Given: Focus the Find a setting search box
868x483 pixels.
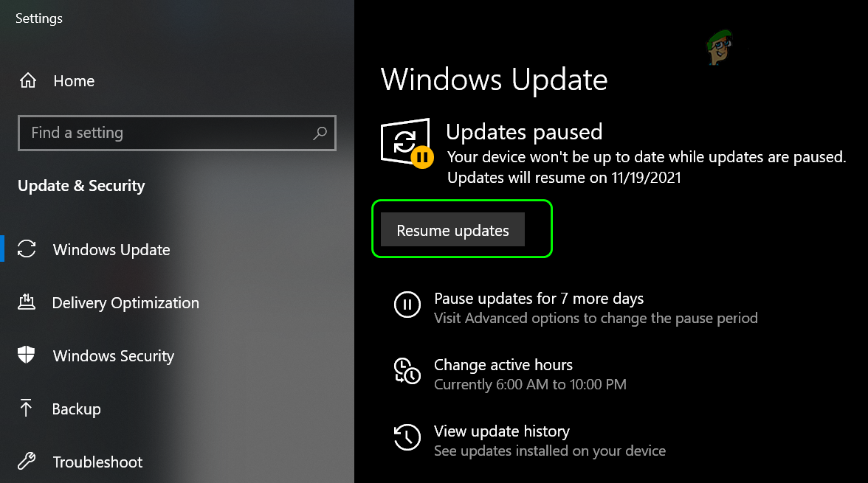Looking at the screenshot, I should [177, 133].
